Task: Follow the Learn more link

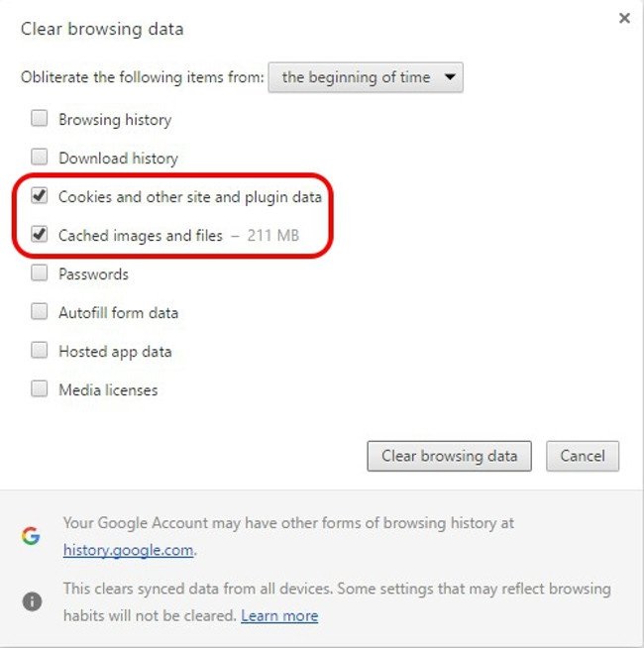Action: click(x=279, y=615)
